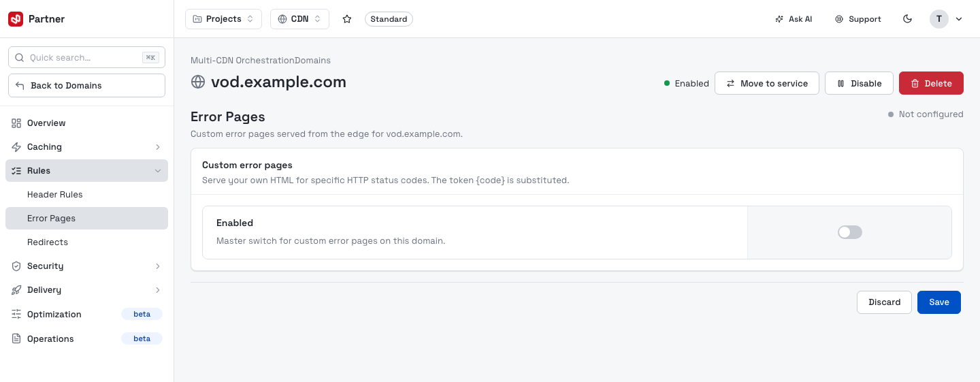Click the Not configured status text
The image size is (980, 382).
931,114
